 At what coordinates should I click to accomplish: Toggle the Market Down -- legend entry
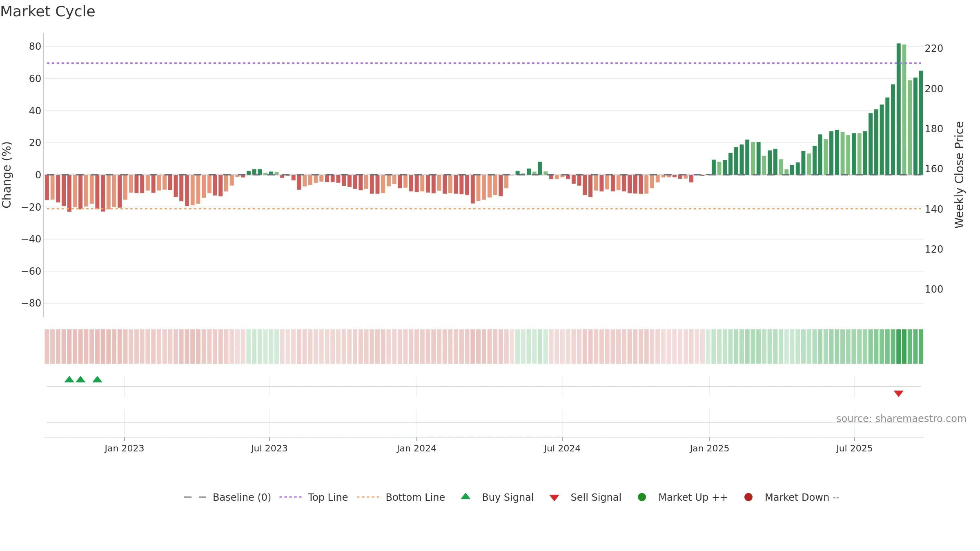coord(792,497)
